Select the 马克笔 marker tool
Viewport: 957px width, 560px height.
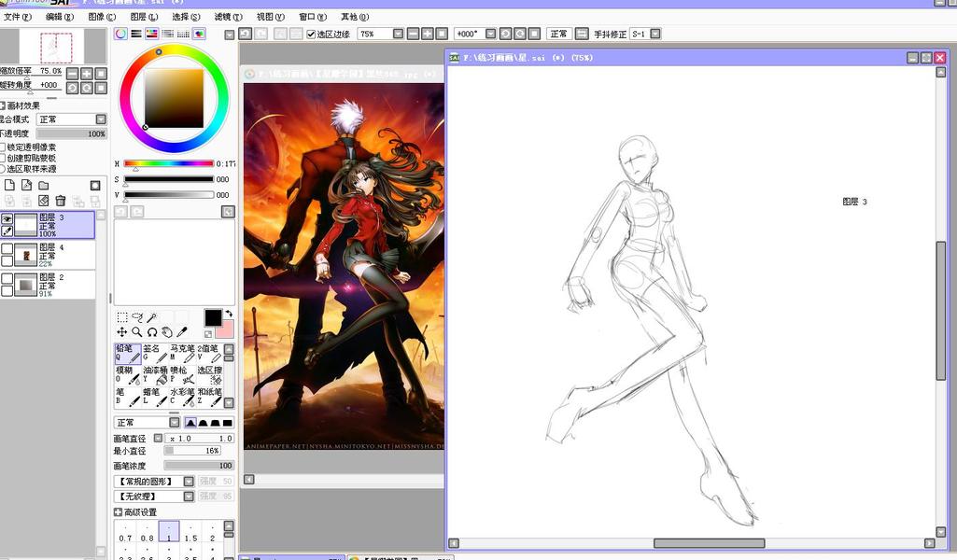tap(182, 353)
